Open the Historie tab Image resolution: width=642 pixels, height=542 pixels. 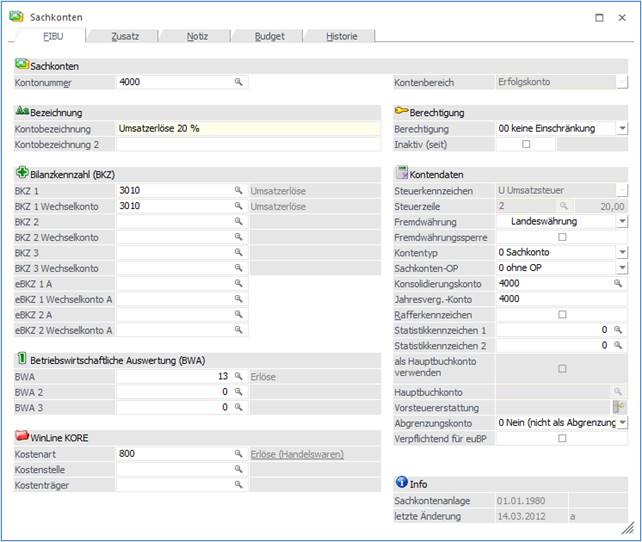tap(342, 36)
